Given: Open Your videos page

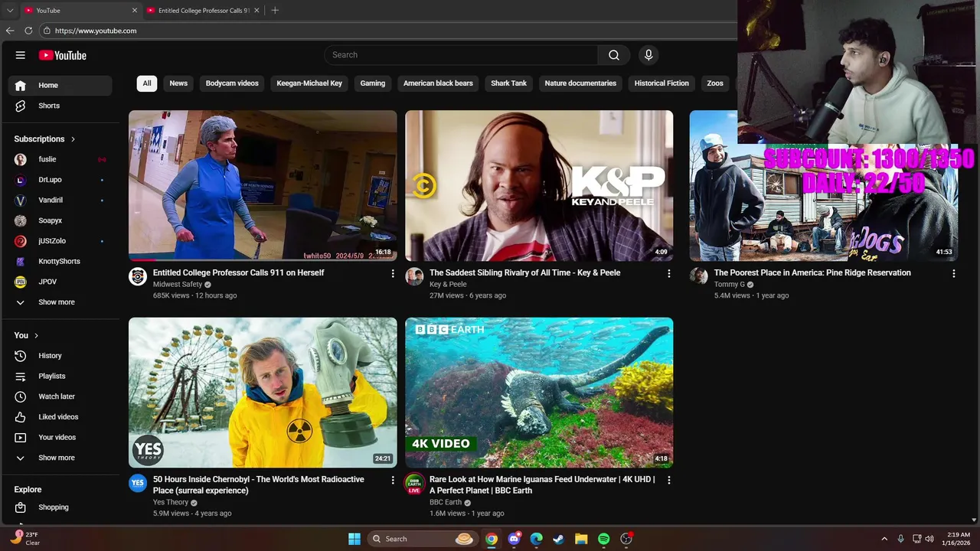Looking at the screenshot, I should [x=60, y=438].
